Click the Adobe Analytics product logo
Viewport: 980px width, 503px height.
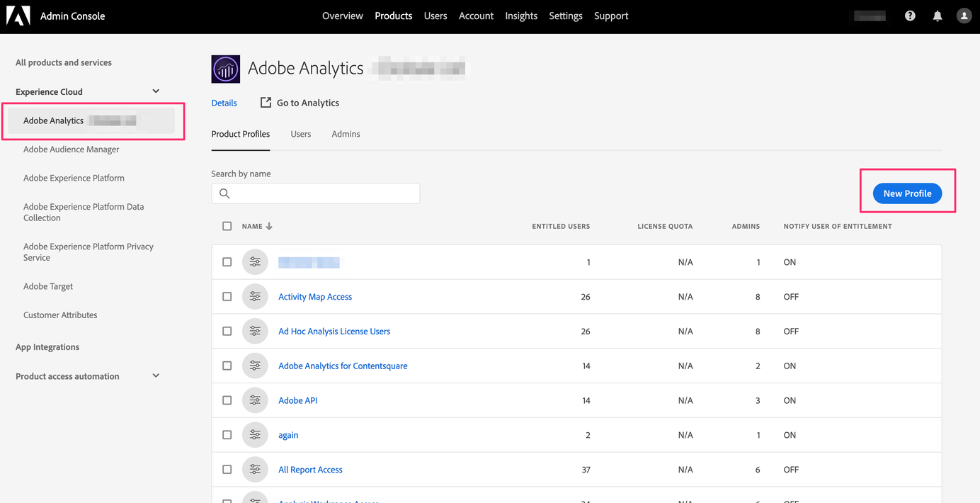coord(226,69)
